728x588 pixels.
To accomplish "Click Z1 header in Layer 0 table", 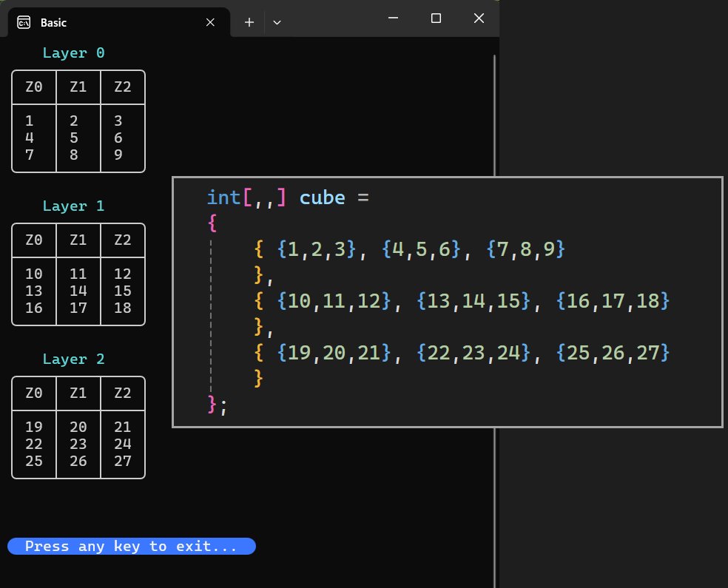I will point(78,87).
